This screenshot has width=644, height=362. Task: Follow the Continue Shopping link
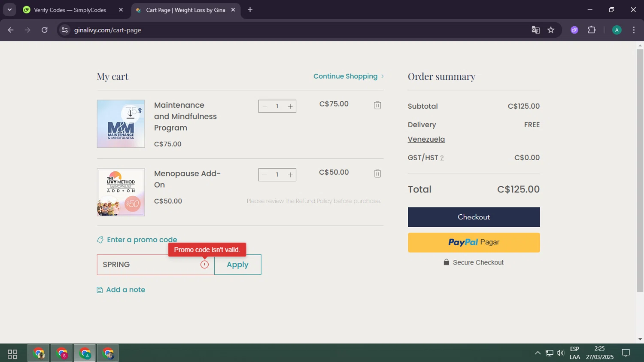349,76
